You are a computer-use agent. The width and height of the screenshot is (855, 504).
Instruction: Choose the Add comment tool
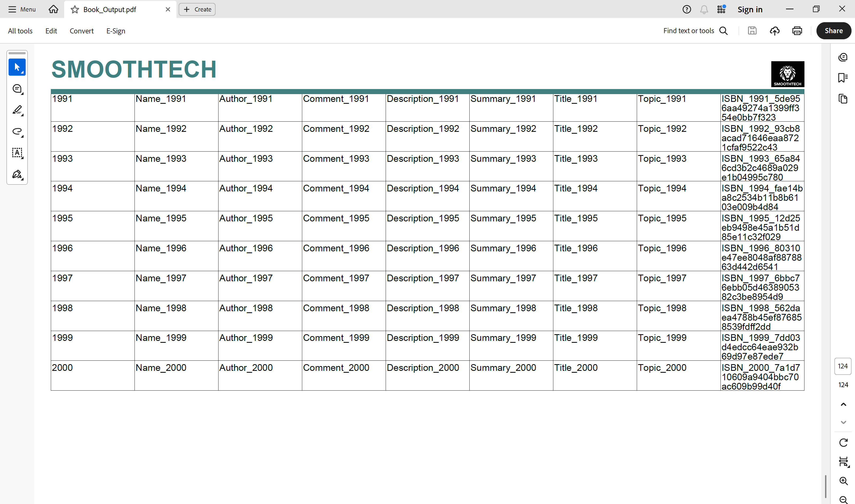click(x=17, y=89)
